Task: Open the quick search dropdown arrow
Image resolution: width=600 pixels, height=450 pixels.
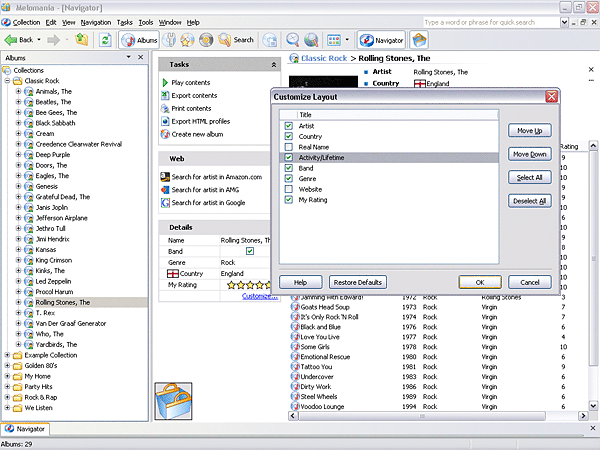Action: point(564,22)
